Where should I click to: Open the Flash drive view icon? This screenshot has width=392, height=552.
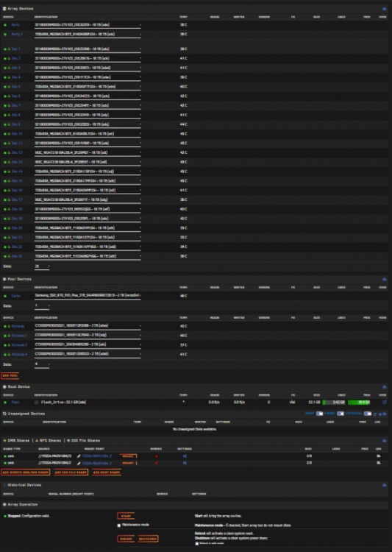(x=384, y=403)
